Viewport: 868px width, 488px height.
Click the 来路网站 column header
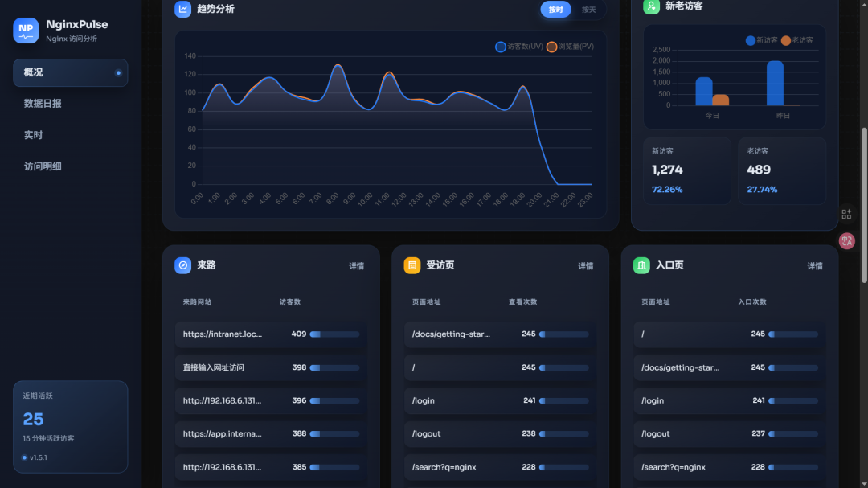(x=197, y=301)
